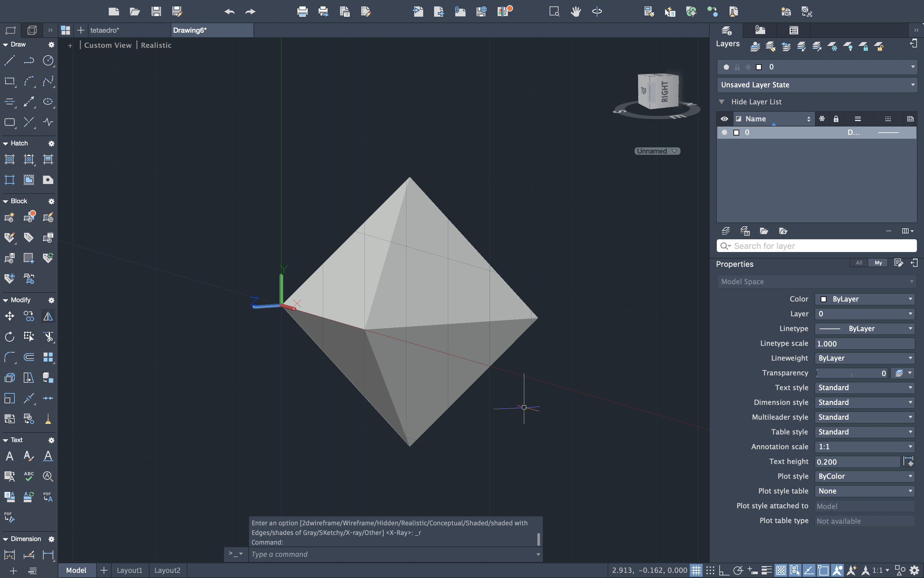The height and width of the screenshot is (578, 924).
Task: Select the Array tool
Action: (x=48, y=357)
